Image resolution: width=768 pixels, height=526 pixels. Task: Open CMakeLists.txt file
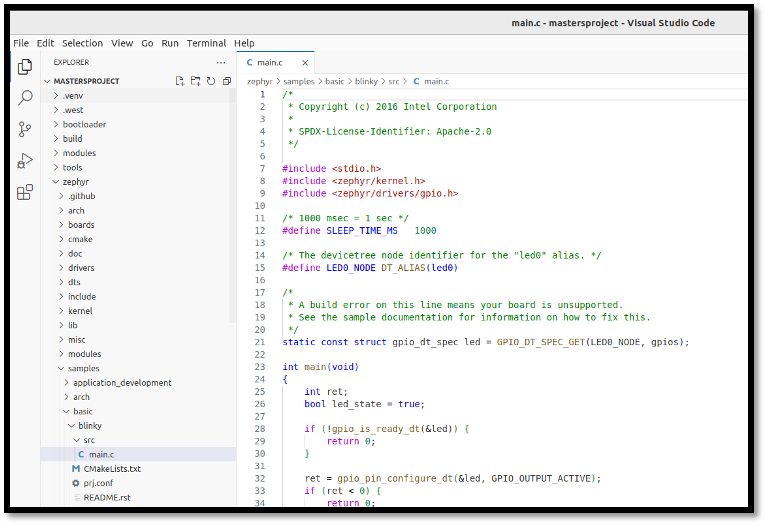point(138,469)
